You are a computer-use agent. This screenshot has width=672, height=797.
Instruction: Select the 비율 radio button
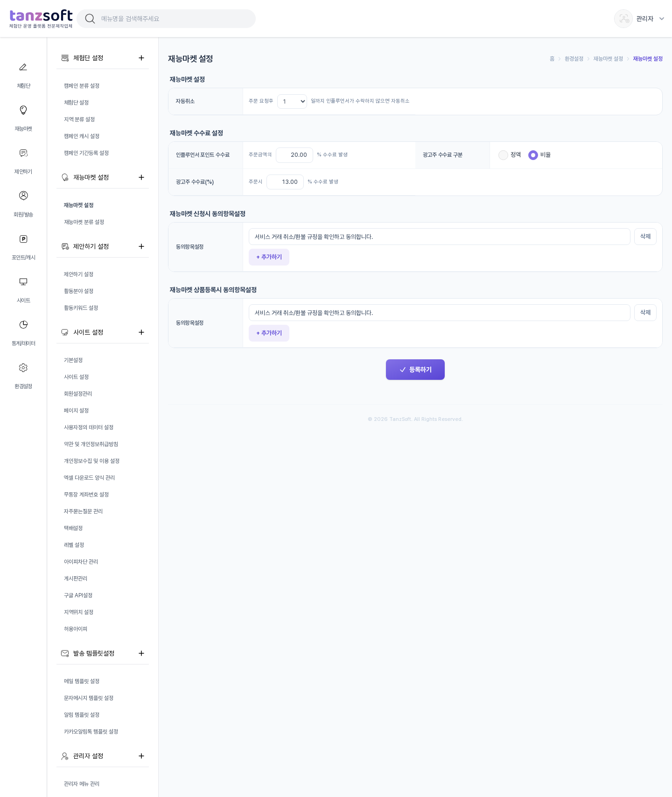[x=533, y=155]
